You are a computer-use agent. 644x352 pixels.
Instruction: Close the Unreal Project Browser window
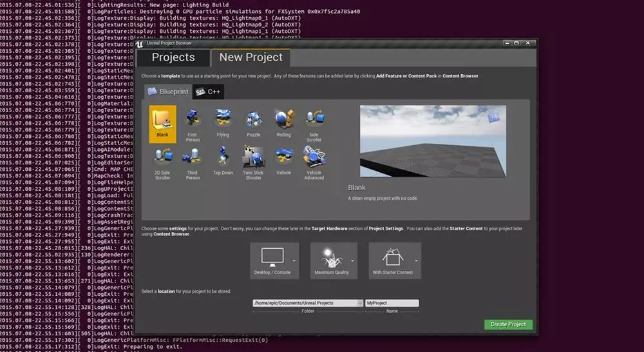tap(528, 43)
